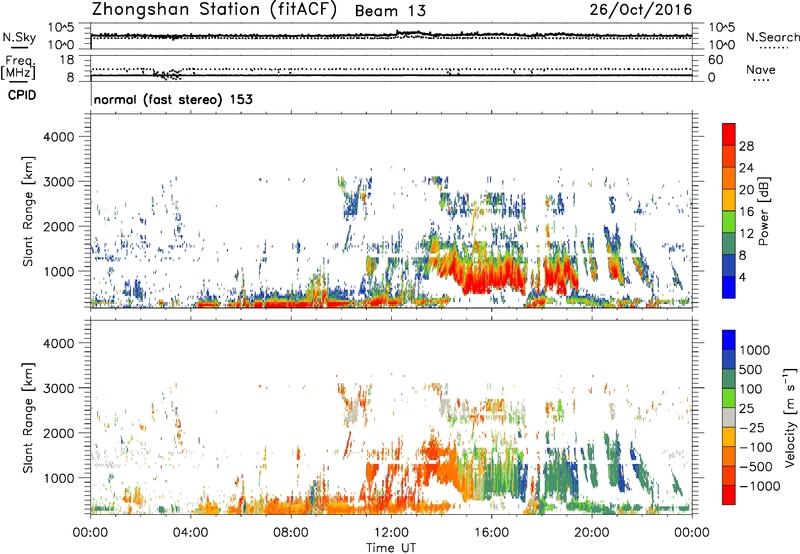Click the 12 label on Power color bar
Image resolution: width=800 pixels, height=554 pixels.
(746, 234)
